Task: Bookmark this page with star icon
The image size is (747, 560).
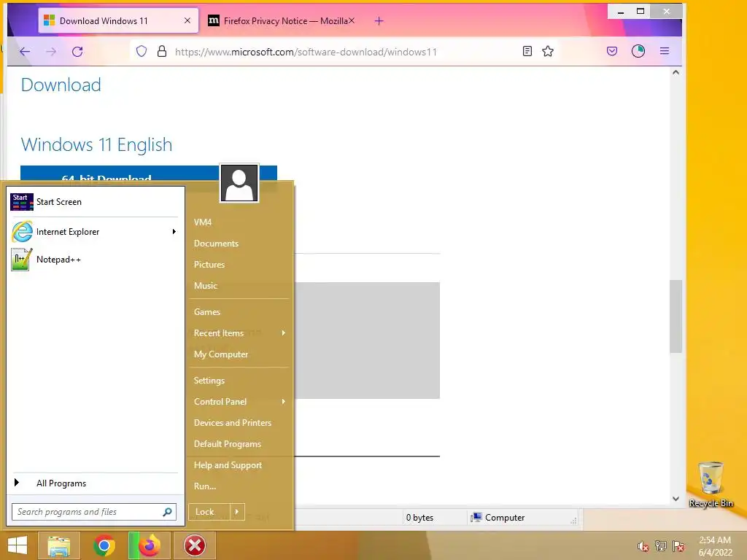Action: click(x=548, y=52)
